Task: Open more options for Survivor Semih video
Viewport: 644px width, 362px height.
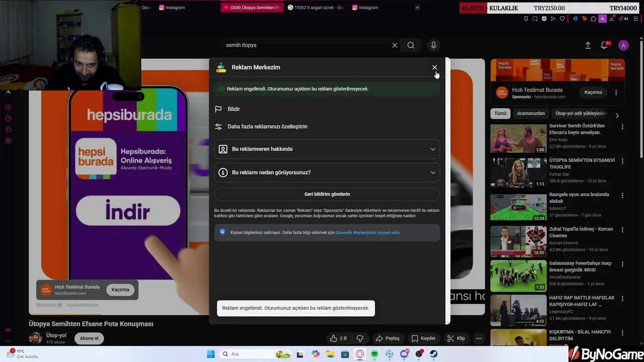Action: 622,127
